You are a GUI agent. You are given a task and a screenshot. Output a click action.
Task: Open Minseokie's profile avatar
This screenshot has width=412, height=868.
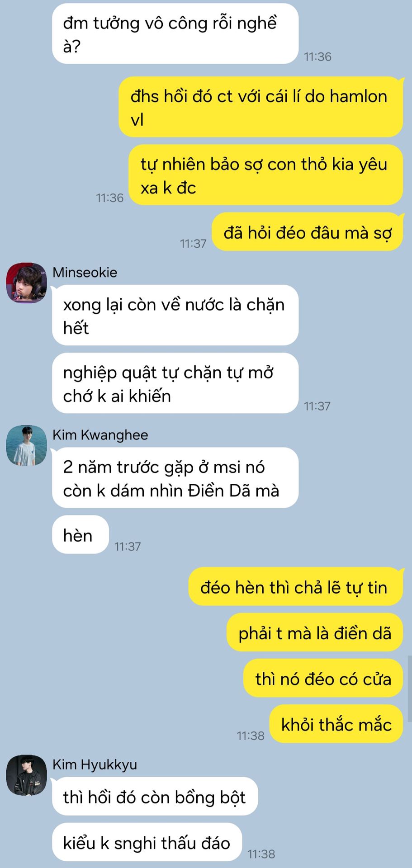[x=26, y=283]
